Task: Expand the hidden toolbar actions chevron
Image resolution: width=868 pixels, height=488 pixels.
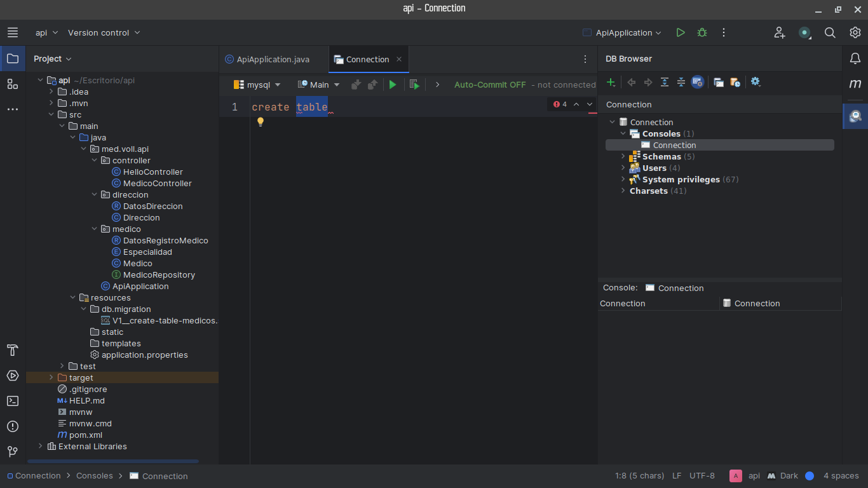Action: coord(437,85)
